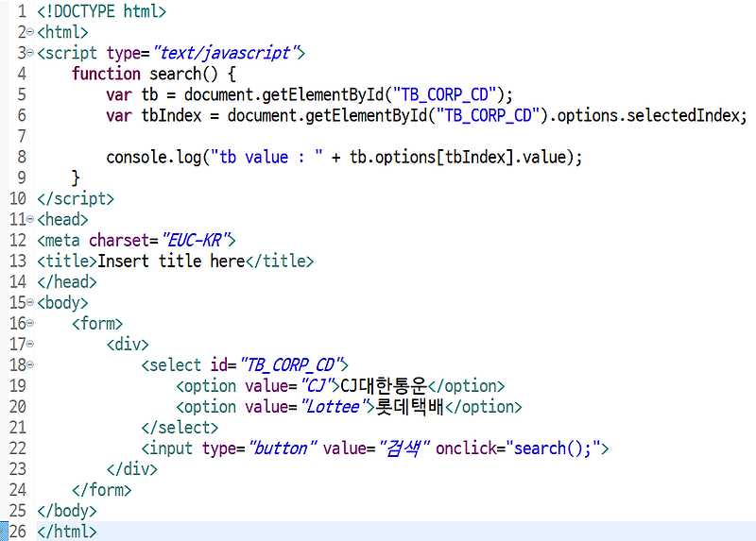Click the select id "TB_CORP_CD" value

[290, 364]
